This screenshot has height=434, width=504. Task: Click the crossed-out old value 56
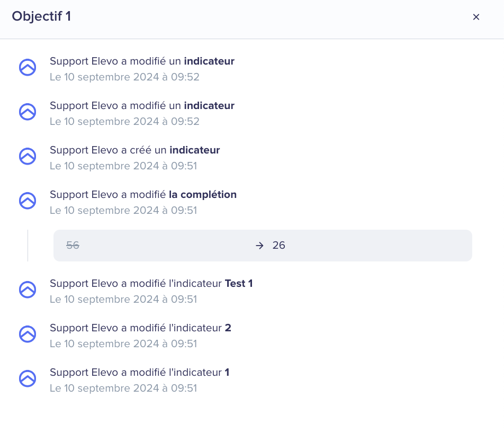pos(73,246)
